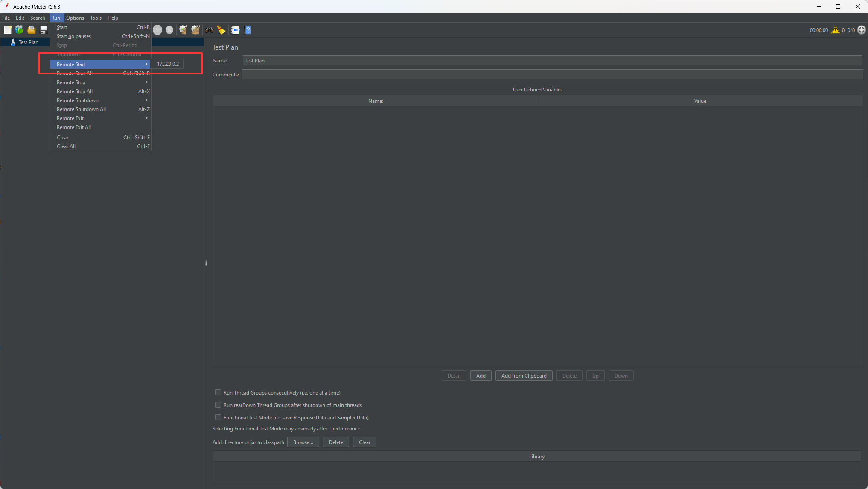Select 172.29.0.2 in Remote Start submenu

pyautogui.click(x=168, y=64)
